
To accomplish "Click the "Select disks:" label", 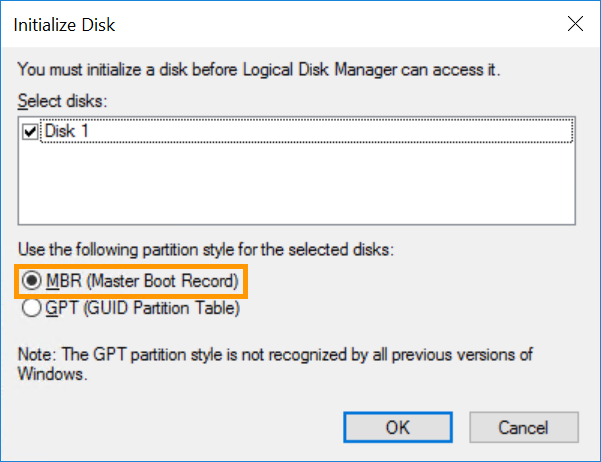I will click(x=59, y=100).
